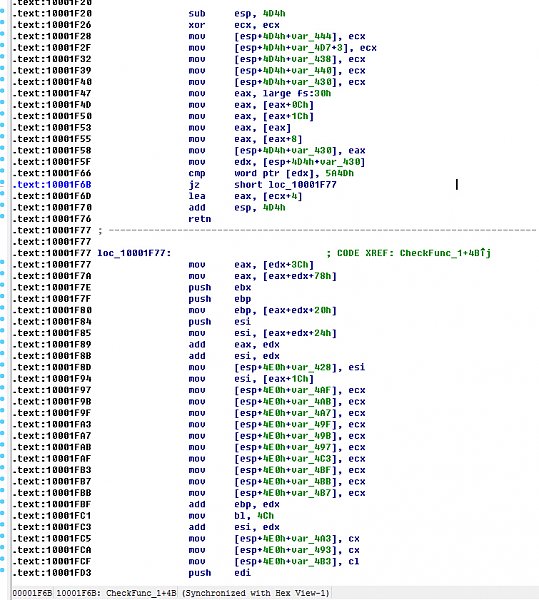Screen dimensions: 539x600
Task: Select the fs:30h operand
Action: click(314, 93)
